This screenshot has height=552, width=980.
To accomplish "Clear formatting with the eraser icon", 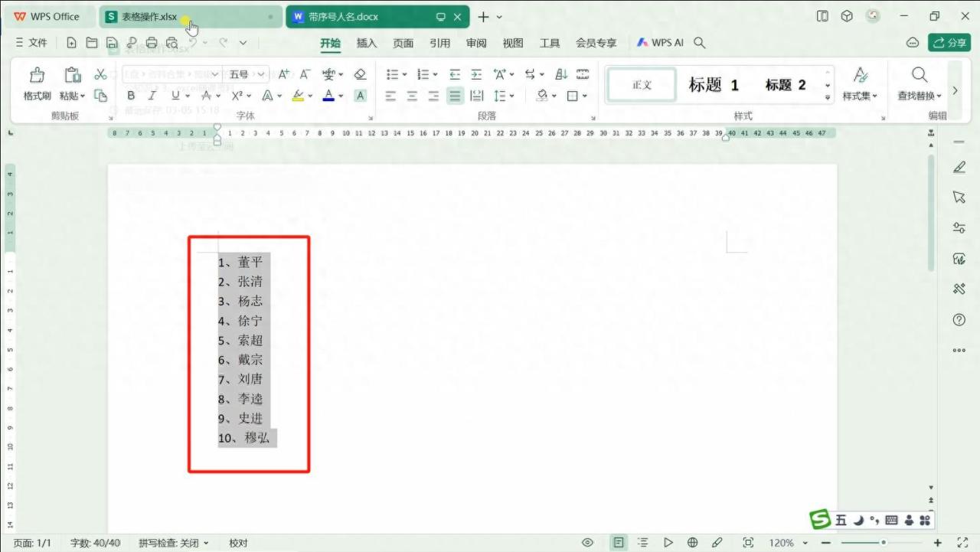I will 361,74.
